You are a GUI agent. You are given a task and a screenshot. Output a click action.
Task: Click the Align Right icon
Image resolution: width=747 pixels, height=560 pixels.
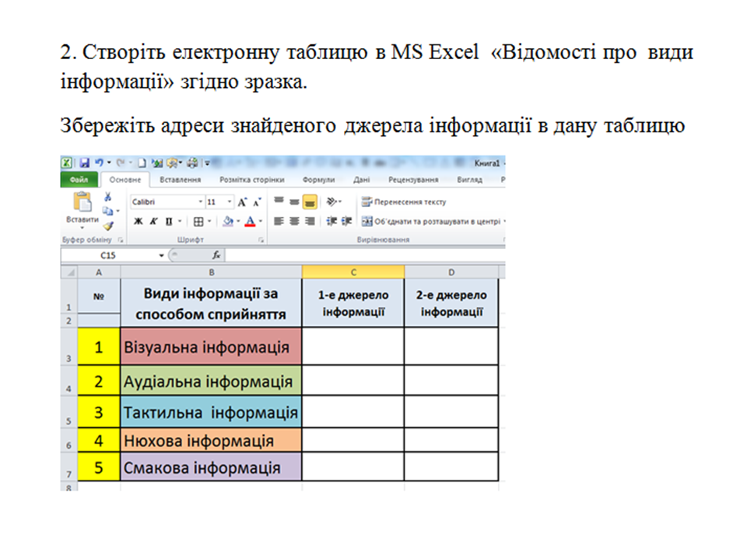[310, 221]
